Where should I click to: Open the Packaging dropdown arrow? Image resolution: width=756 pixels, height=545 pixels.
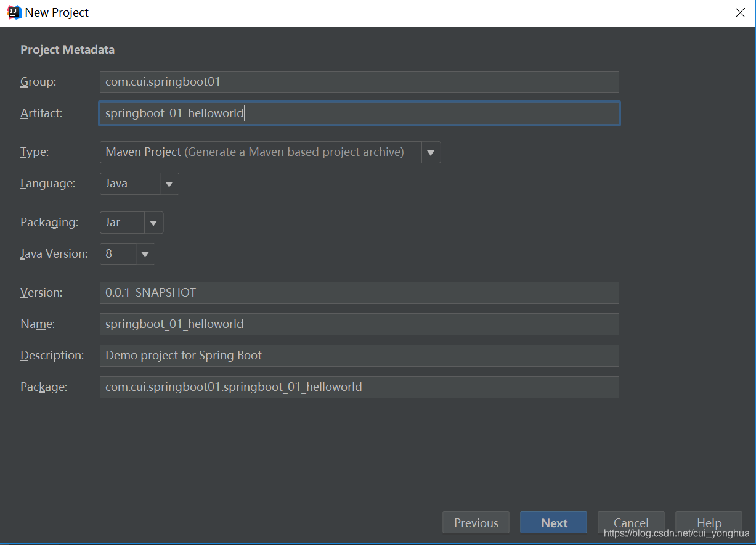[x=153, y=223]
